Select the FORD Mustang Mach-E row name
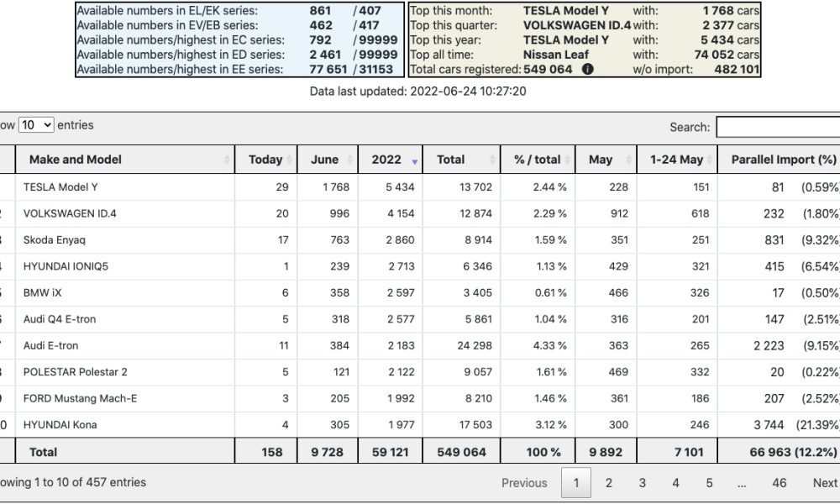The image size is (840, 504). coord(80,398)
